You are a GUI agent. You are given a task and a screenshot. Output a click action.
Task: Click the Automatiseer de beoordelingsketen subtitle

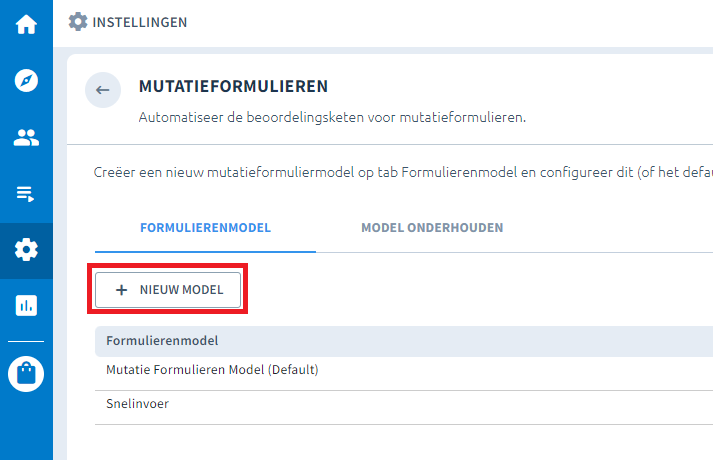332,118
